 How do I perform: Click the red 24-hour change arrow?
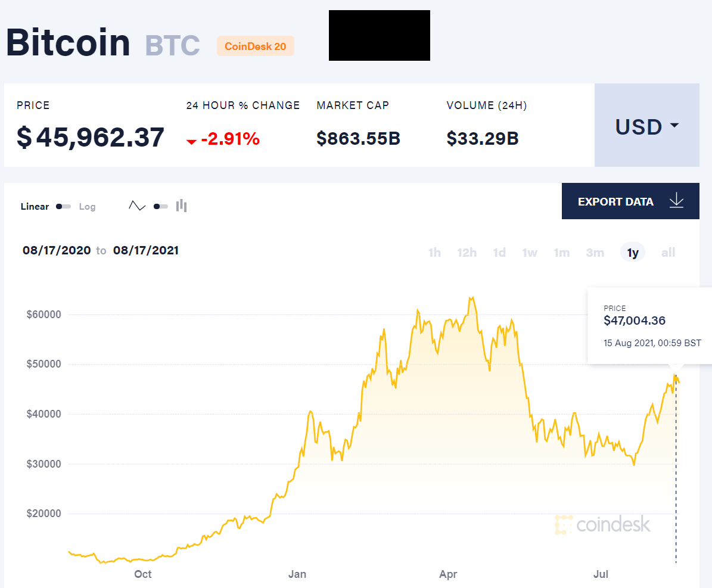[x=191, y=141]
